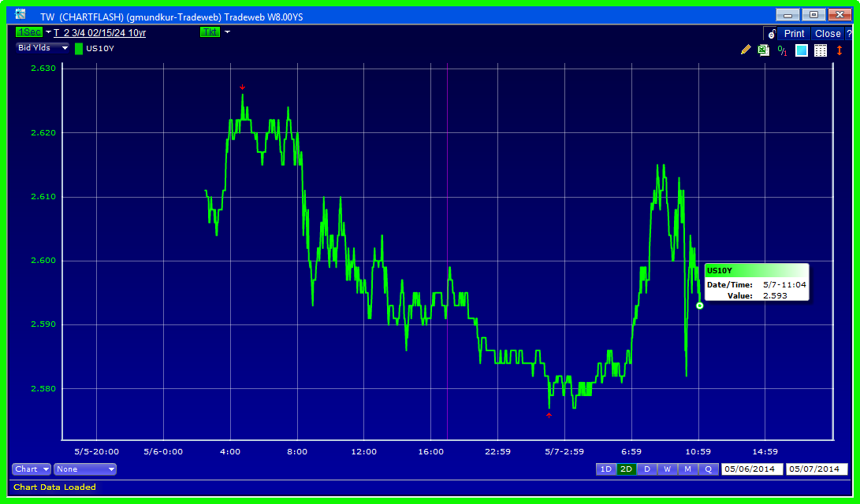860x504 pixels.
Task: Click the pencil annotate icon
Action: point(746,50)
